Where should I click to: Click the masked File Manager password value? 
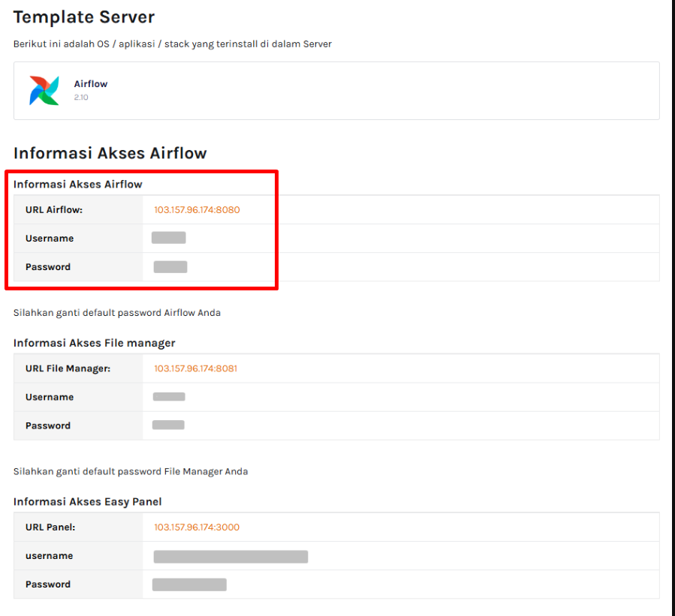click(x=168, y=425)
